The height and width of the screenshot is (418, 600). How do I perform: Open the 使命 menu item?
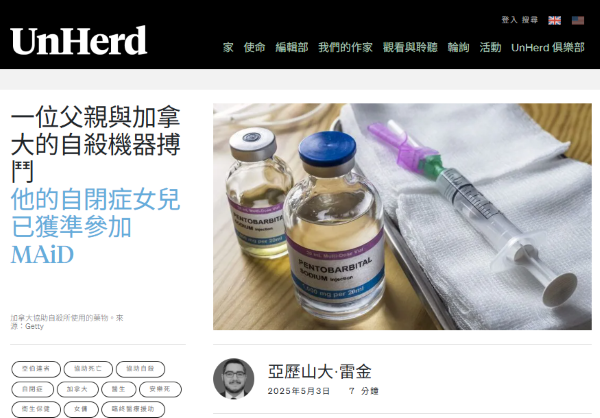click(254, 47)
